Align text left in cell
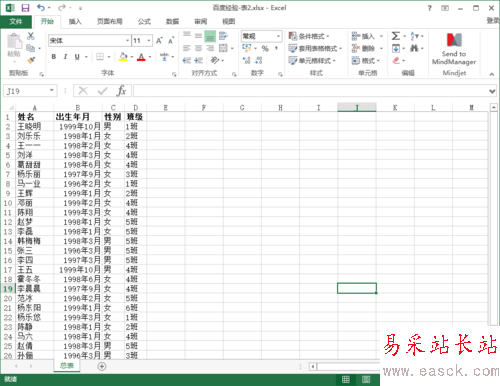This screenshot has width=500, height=386. click(x=187, y=48)
